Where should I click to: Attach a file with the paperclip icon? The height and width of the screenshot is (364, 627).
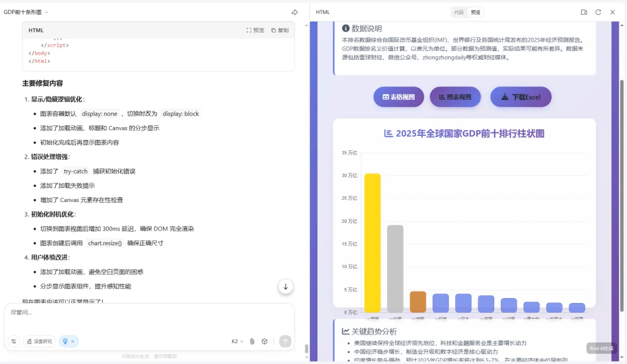point(252,341)
